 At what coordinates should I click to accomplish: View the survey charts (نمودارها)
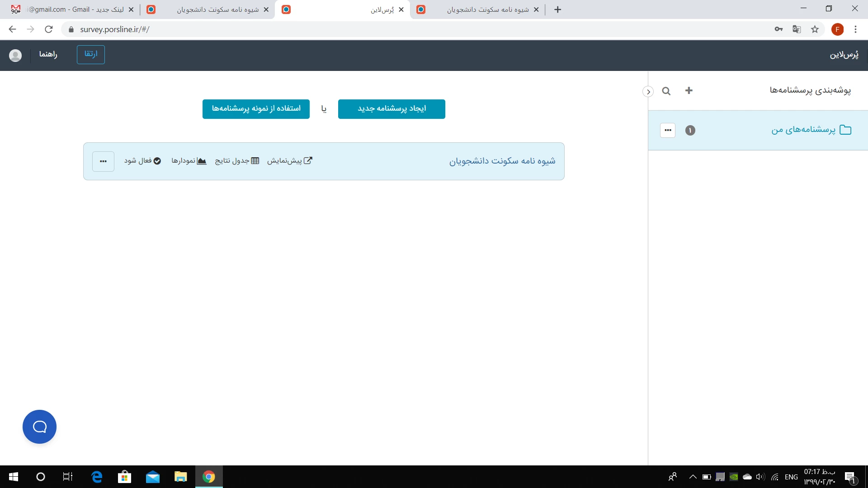point(189,161)
